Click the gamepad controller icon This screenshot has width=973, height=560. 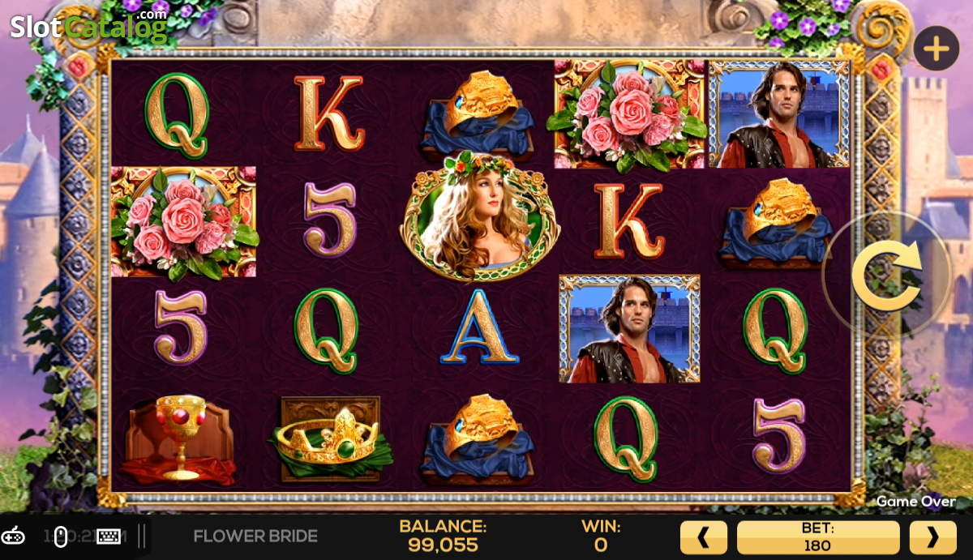coord(13,536)
